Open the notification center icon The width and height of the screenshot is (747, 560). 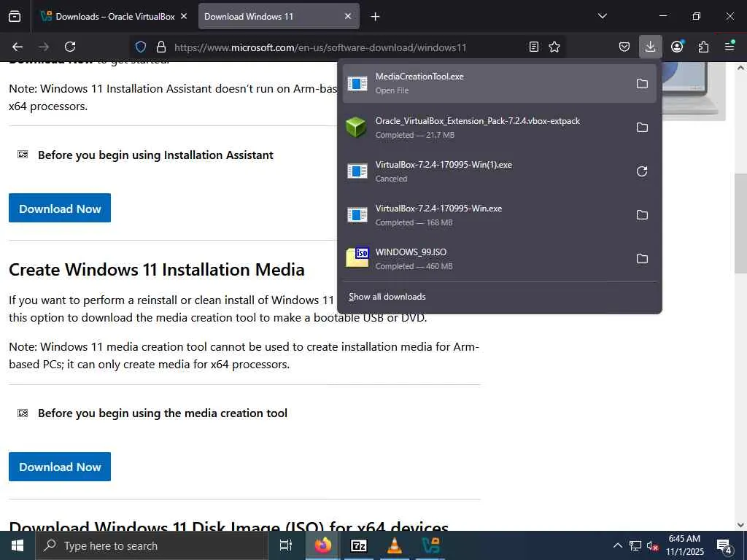pos(724,545)
